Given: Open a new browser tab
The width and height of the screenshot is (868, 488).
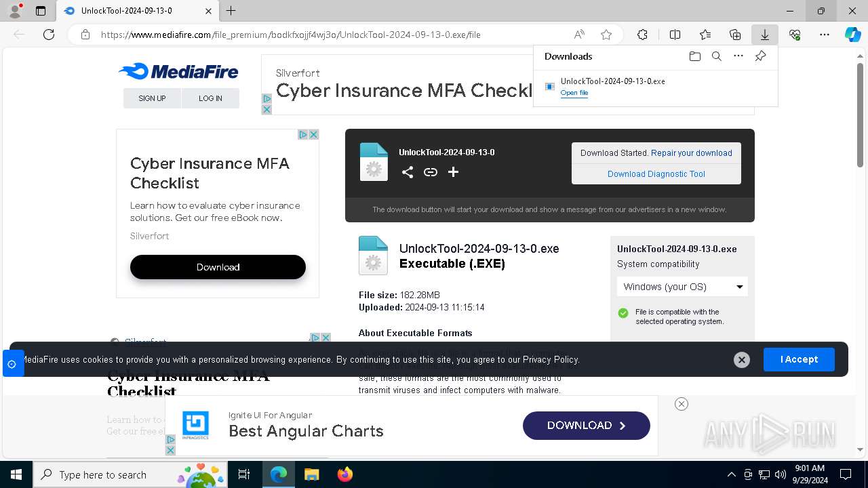Looking at the screenshot, I should point(231,11).
